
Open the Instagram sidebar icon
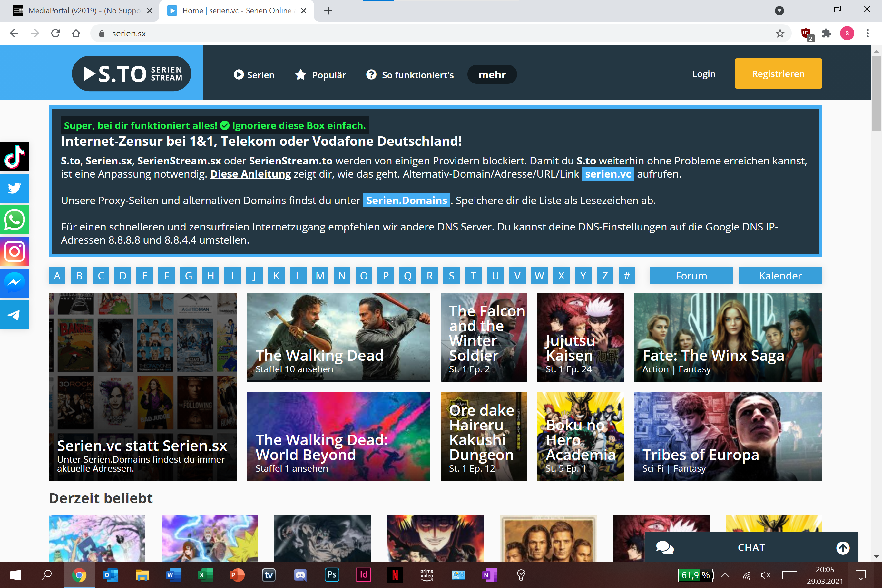coord(14,252)
